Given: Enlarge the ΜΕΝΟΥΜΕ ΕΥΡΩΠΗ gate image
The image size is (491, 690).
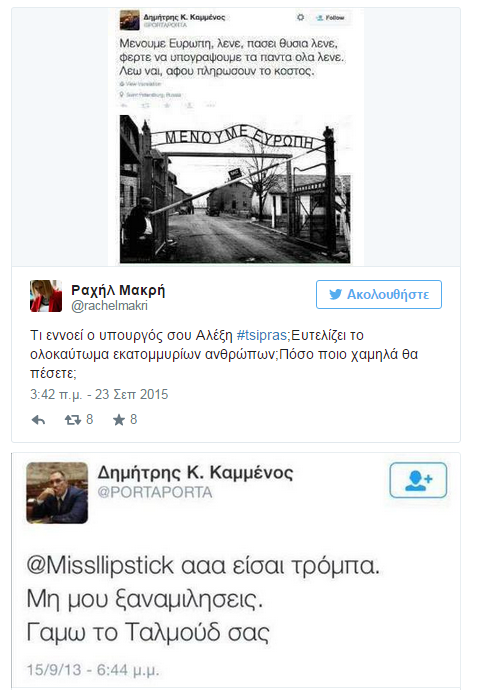Looking at the screenshot, I should [x=235, y=189].
